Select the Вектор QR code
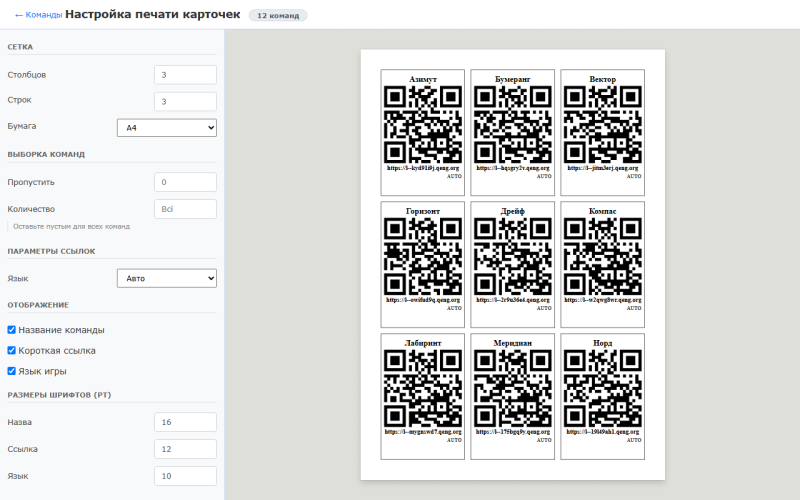 click(603, 124)
